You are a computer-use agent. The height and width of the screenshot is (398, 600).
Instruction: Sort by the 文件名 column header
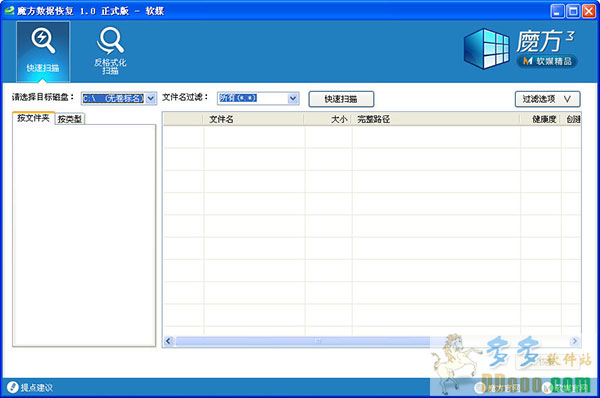point(253,119)
